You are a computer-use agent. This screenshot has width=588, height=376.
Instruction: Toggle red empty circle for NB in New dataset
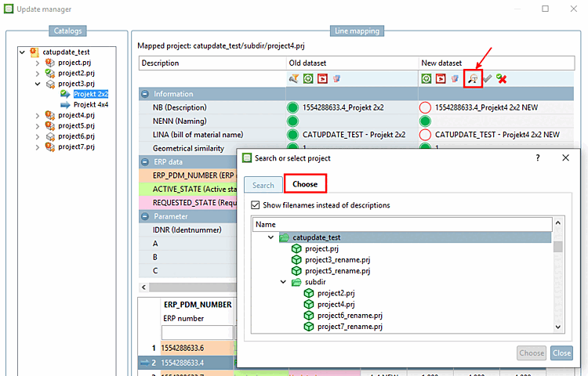[425, 107]
